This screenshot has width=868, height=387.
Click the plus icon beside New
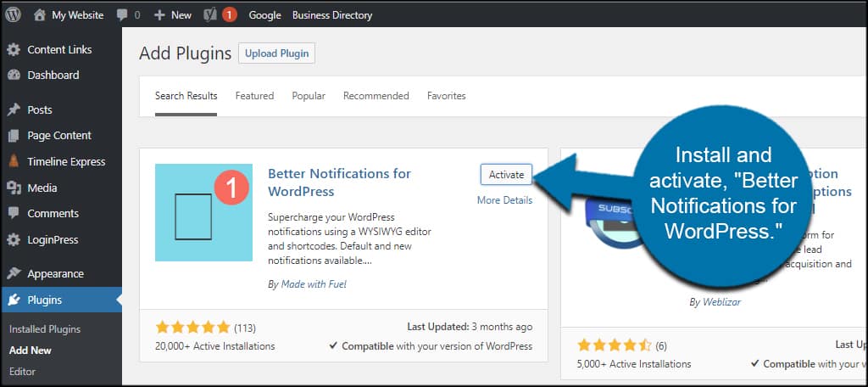coord(159,15)
